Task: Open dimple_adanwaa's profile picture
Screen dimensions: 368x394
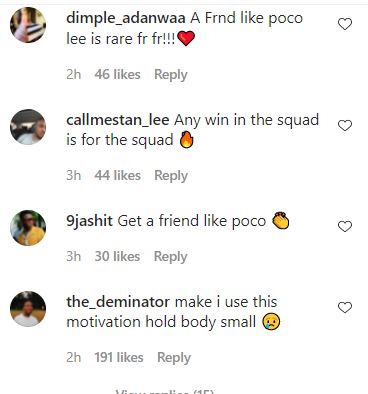Action: (x=28, y=25)
